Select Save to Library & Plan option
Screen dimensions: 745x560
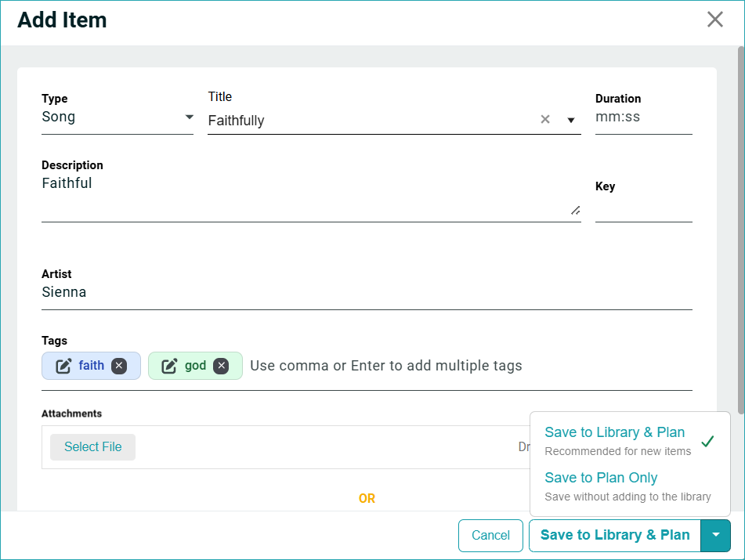(x=615, y=433)
